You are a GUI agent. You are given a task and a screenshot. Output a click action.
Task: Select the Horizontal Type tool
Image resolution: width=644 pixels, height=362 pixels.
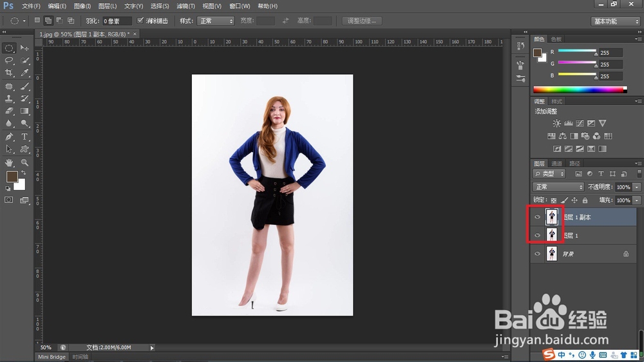click(x=24, y=137)
